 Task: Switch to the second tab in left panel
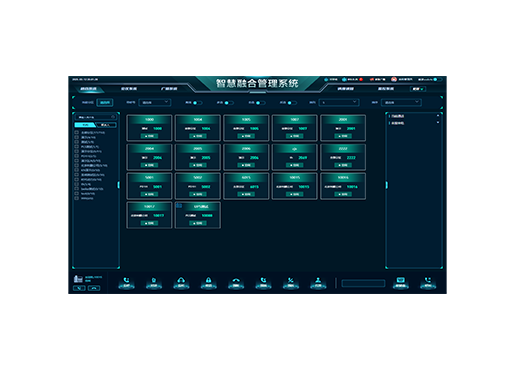pos(106,125)
